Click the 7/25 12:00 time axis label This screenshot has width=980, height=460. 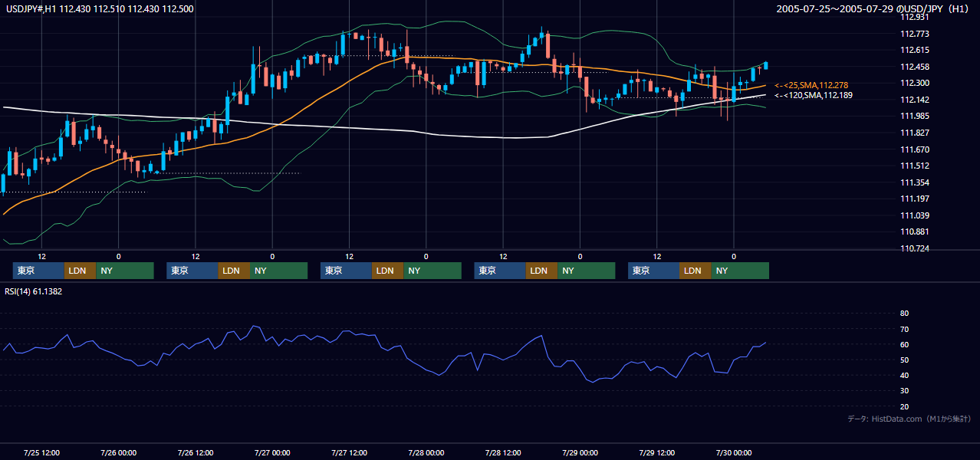[x=42, y=452]
